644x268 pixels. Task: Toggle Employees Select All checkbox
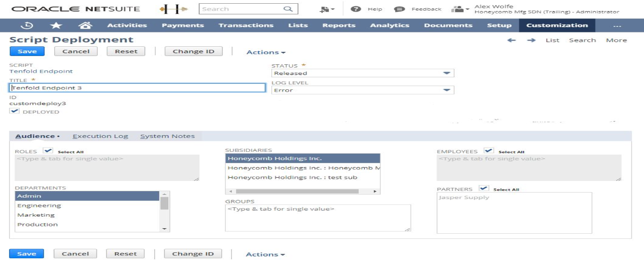tap(489, 151)
